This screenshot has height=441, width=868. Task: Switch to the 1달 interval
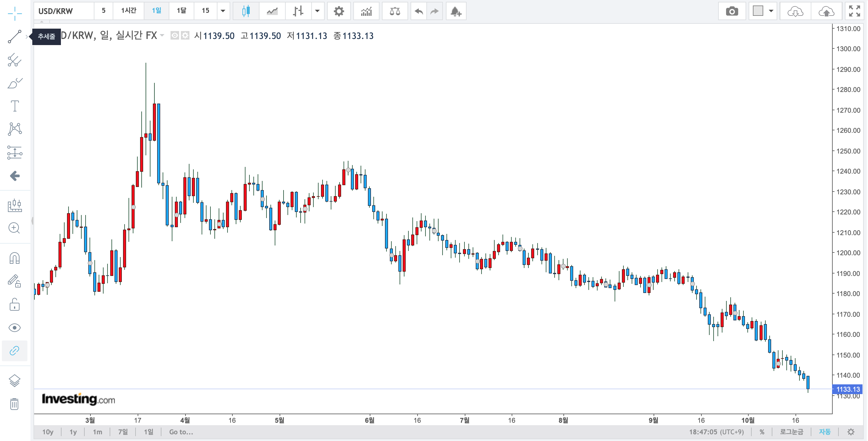point(181,11)
